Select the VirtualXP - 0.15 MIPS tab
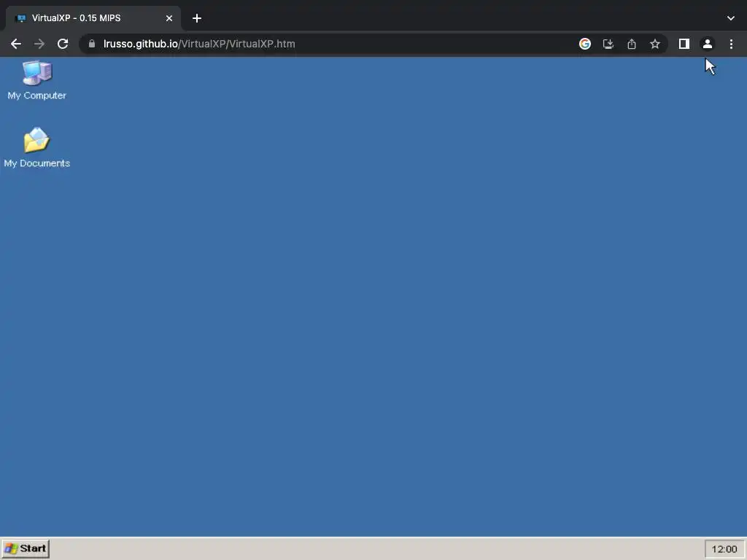This screenshot has width=747, height=560. (x=93, y=18)
